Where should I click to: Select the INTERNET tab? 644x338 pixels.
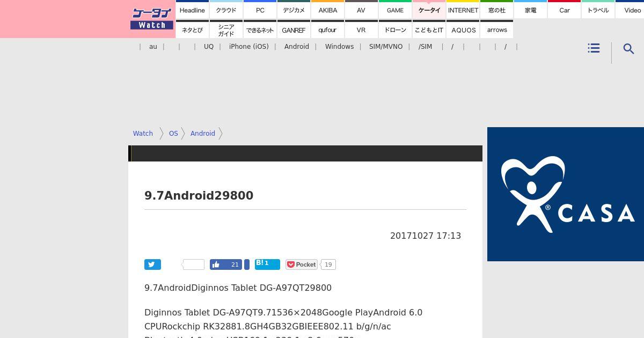pos(463,10)
